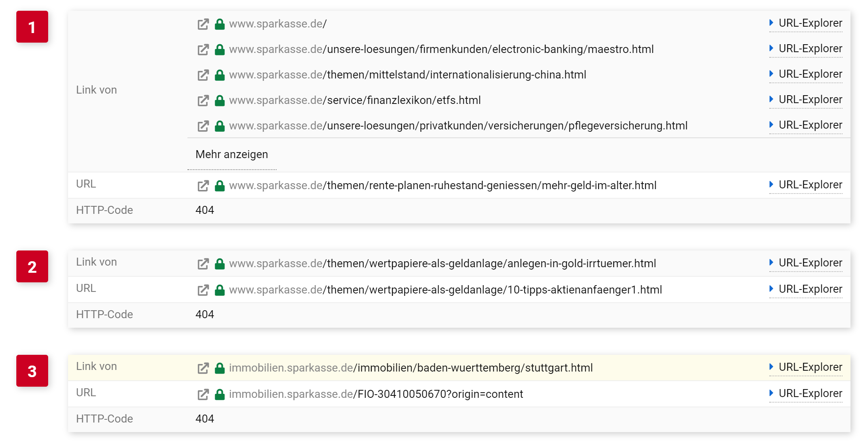Click external link icon beside mehr-geld-im-alter.html
Image resolution: width=868 pixels, height=448 pixels.
(203, 186)
